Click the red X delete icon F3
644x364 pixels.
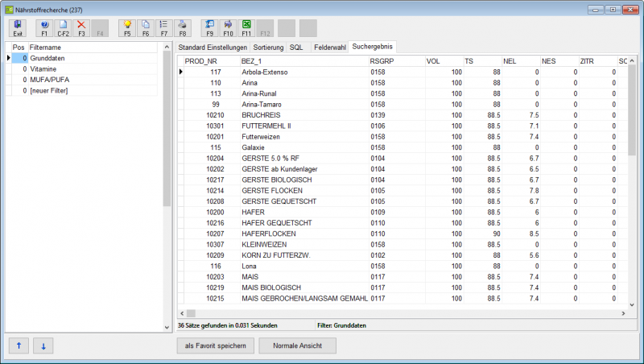(x=81, y=28)
